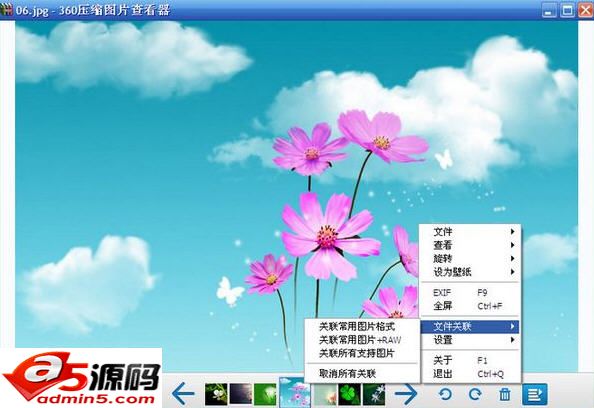Viewport: 594px width, 408px height.
Task: Go to the previous image with left arrow
Action: 183,394
